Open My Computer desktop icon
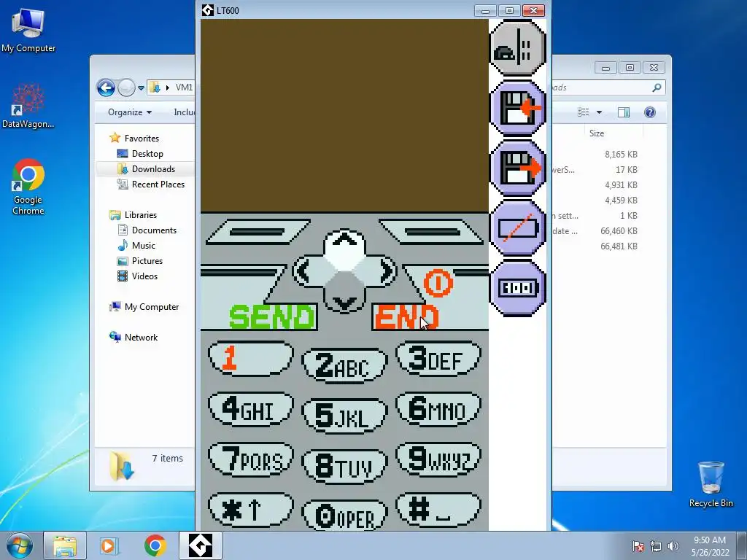Viewport: 747px width, 560px height. click(28, 31)
